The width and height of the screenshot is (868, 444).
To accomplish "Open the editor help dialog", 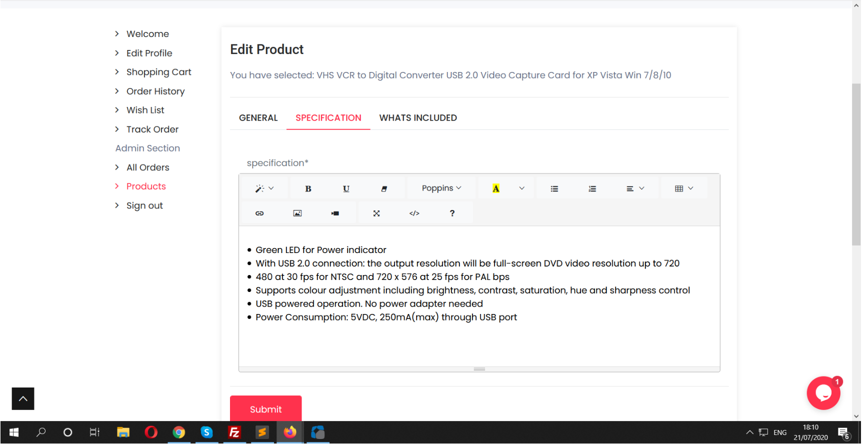I will (x=452, y=213).
